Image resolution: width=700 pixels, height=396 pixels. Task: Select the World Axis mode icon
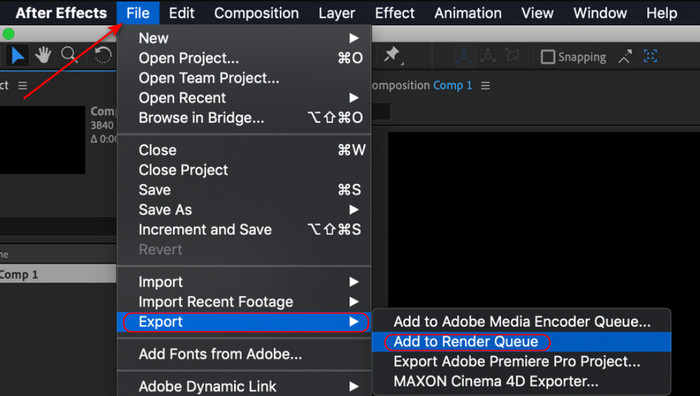488,56
